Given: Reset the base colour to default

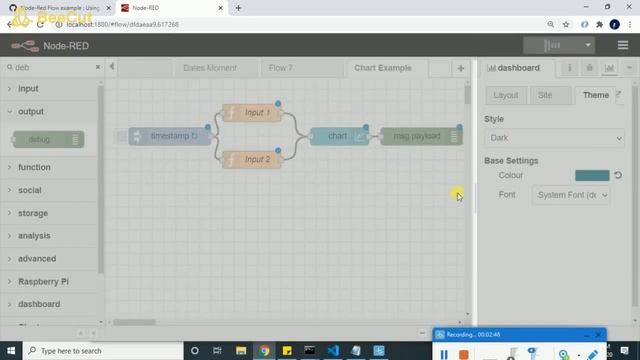Looking at the screenshot, I should (x=618, y=175).
